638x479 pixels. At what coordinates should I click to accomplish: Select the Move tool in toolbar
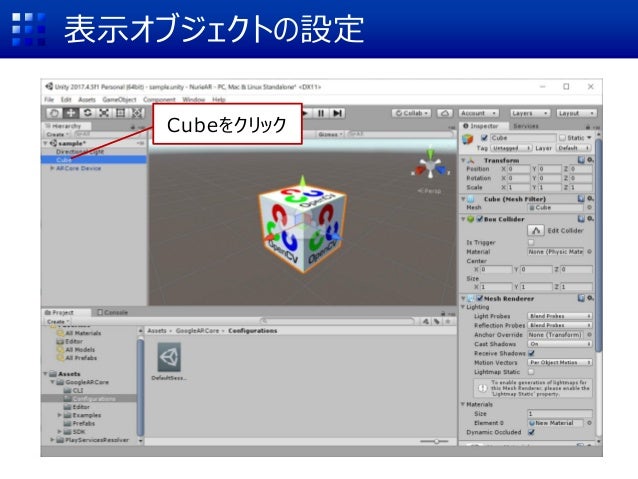coord(70,113)
